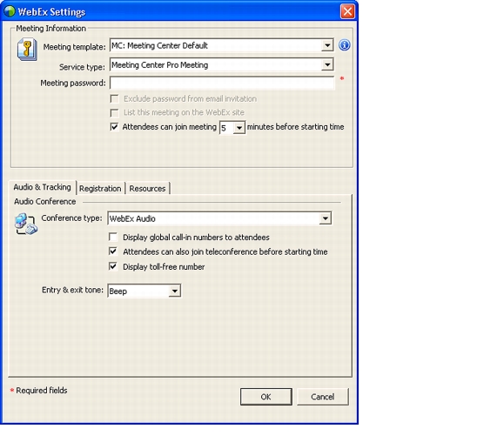Viewport: 504px width, 442px height.
Task: Click the WebEx globe icon in title bar
Action: pos(10,11)
